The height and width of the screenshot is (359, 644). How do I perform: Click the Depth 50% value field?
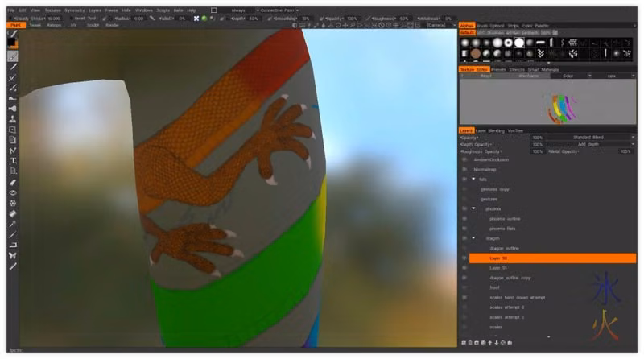(254, 19)
